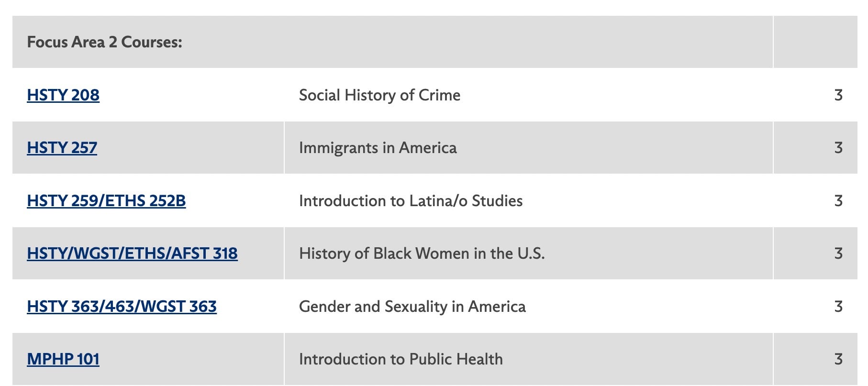Visit the HSTY 363/463/WGST 363 link
The height and width of the screenshot is (386, 868).
tap(122, 307)
